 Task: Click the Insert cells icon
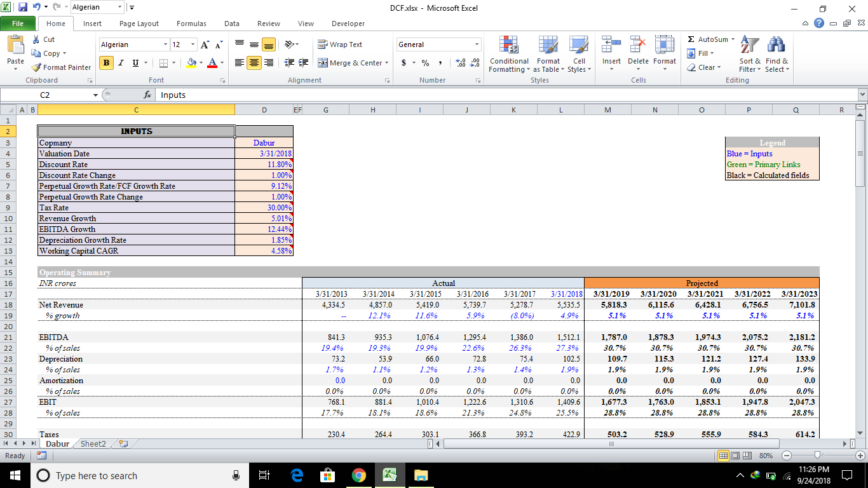(612, 44)
